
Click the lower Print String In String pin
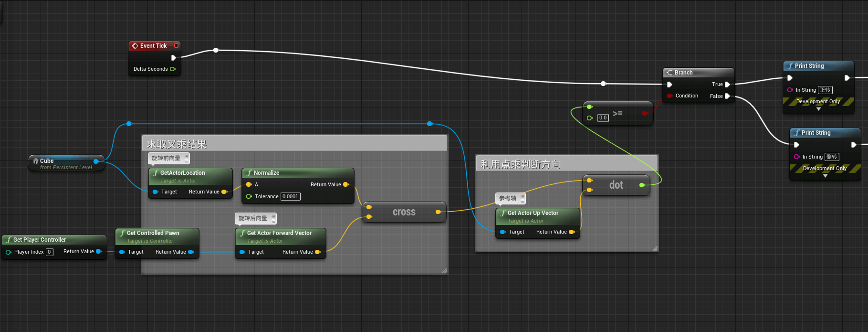(x=796, y=157)
